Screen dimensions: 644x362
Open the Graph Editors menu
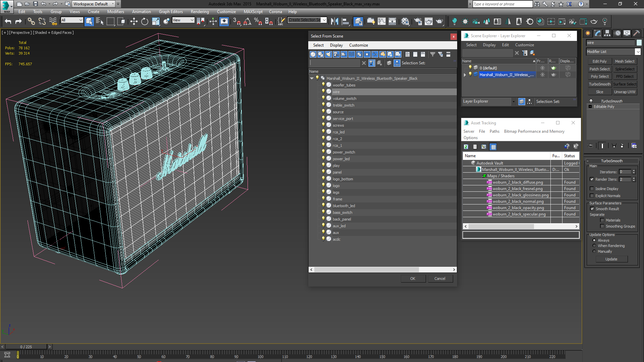[x=171, y=12]
